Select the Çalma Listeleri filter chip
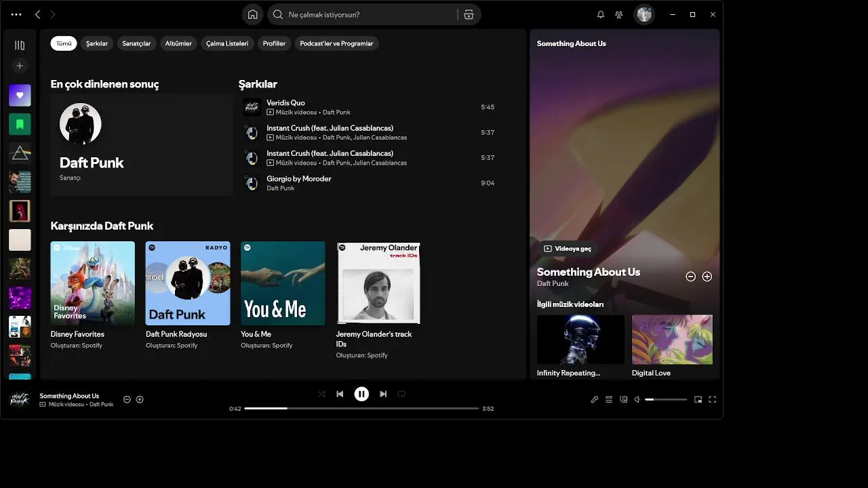The width and height of the screenshot is (868, 488). click(x=227, y=43)
